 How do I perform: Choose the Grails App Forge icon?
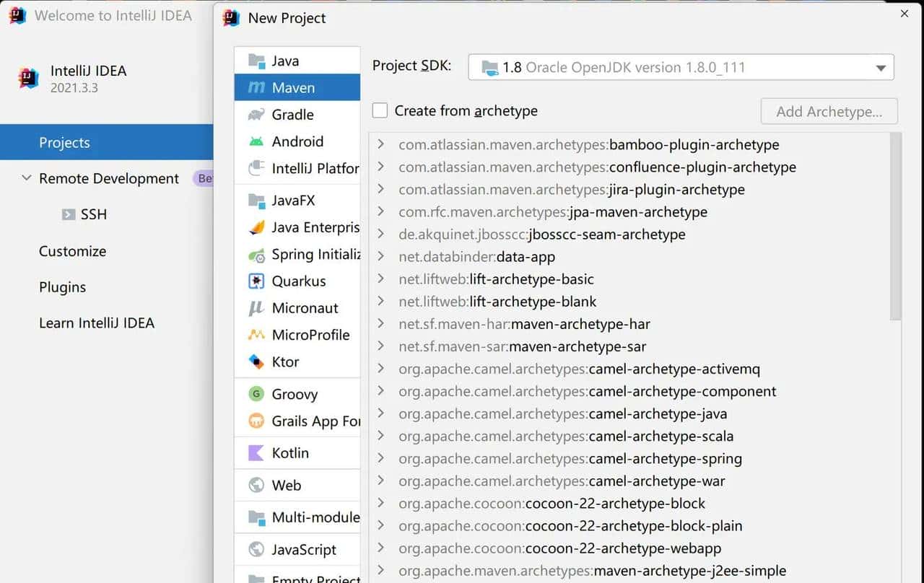[x=256, y=421]
